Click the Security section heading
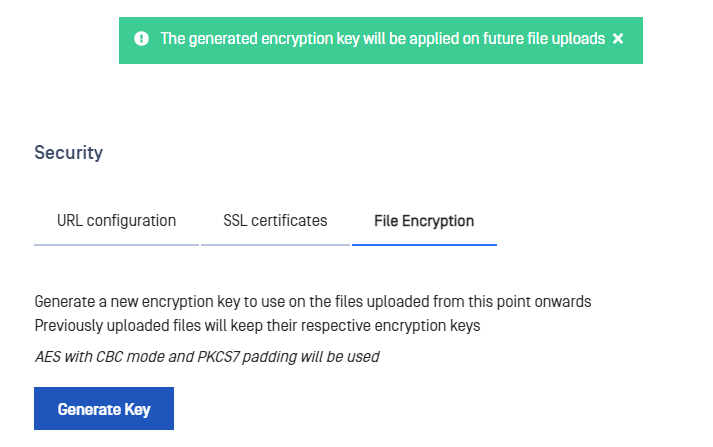The width and height of the screenshot is (713, 447). click(69, 153)
